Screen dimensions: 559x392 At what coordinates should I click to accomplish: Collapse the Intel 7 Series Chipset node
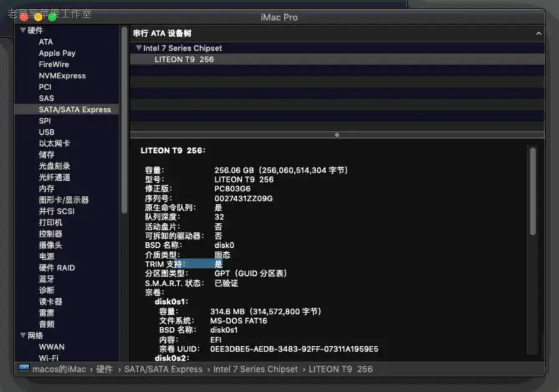(139, 48)
